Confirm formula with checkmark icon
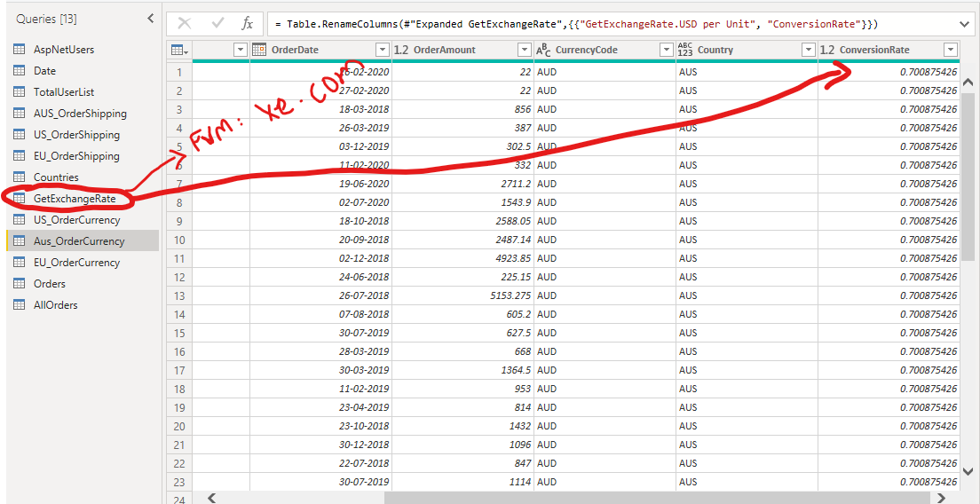The width and height of the screenshot is (980, 504). [218, 24]
